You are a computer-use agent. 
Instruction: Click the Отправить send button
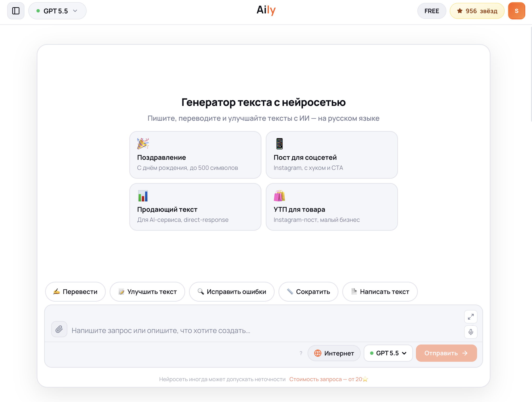click(x=446, y=353)
